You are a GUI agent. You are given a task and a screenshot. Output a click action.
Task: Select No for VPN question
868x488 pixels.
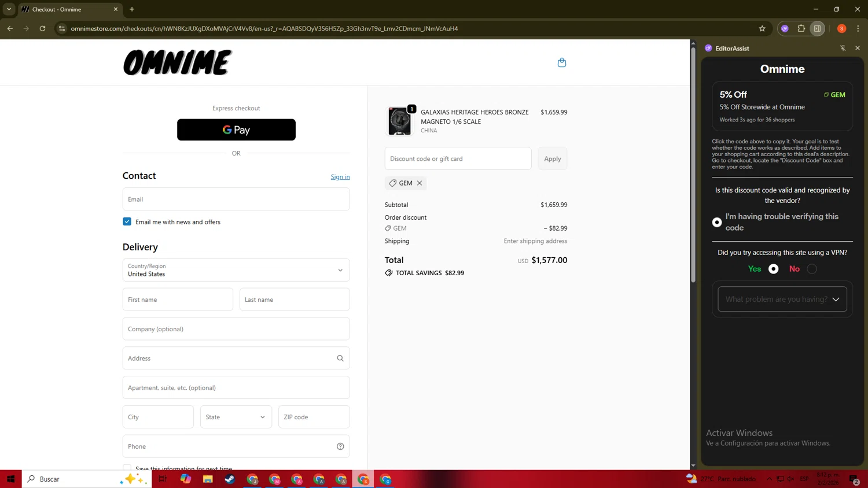click(x=812, y=269)
